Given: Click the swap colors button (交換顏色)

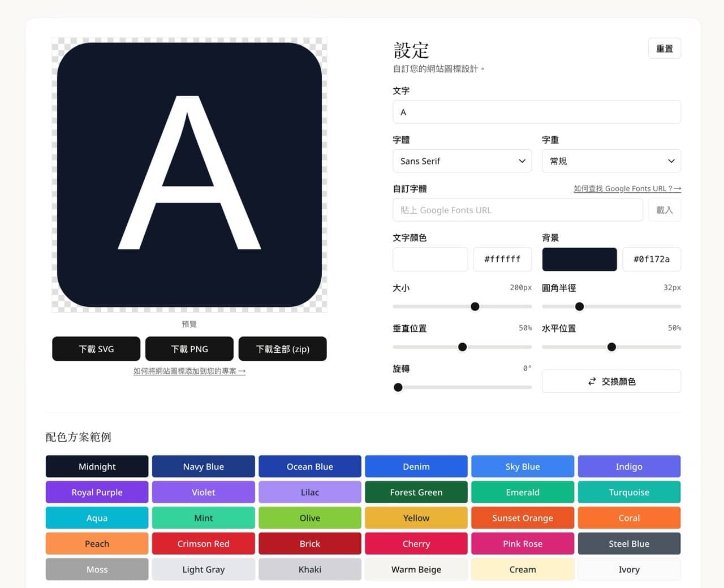Looking at the screenshot, I should (x=611, y=382).
